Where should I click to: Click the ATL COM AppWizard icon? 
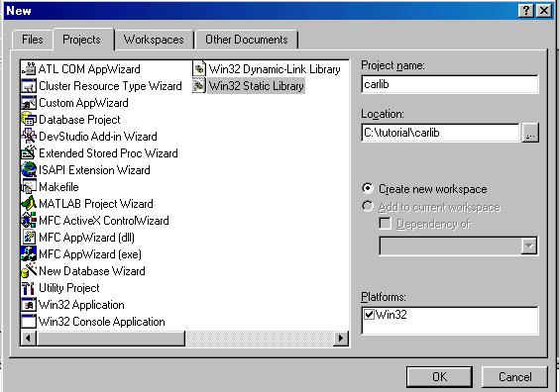[x=29, y=68]
